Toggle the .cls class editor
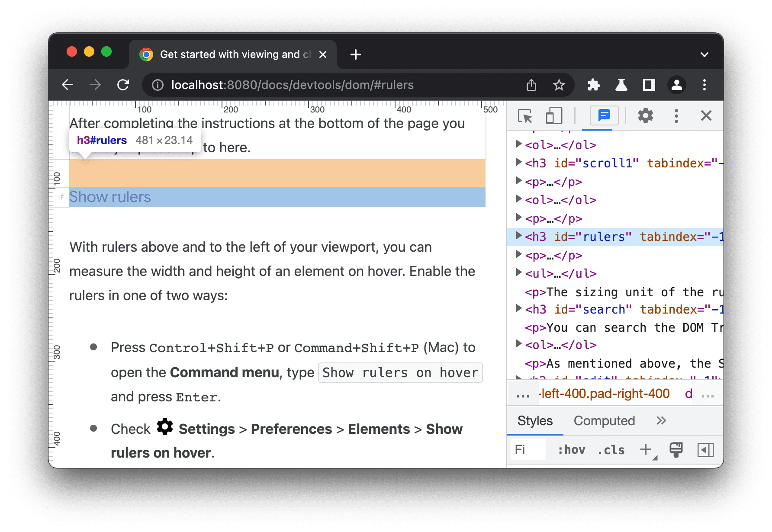Viewport: 772px width, 532px height. tap(610, 450)
